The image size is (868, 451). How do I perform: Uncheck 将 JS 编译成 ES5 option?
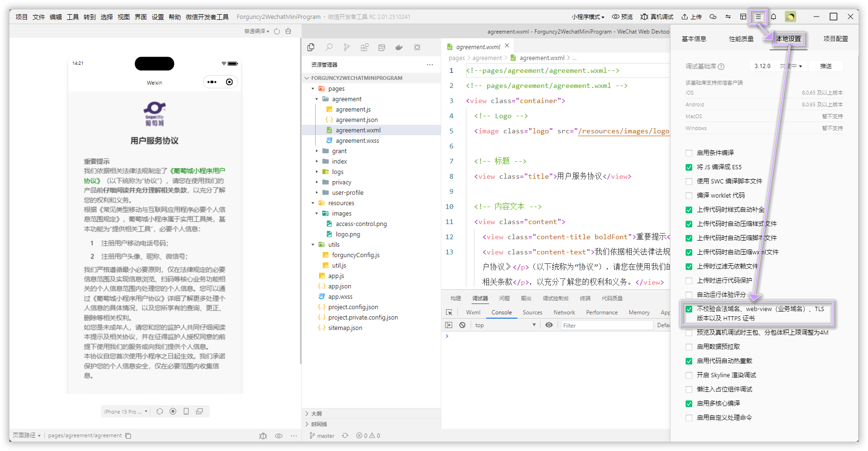pos(689,167)
